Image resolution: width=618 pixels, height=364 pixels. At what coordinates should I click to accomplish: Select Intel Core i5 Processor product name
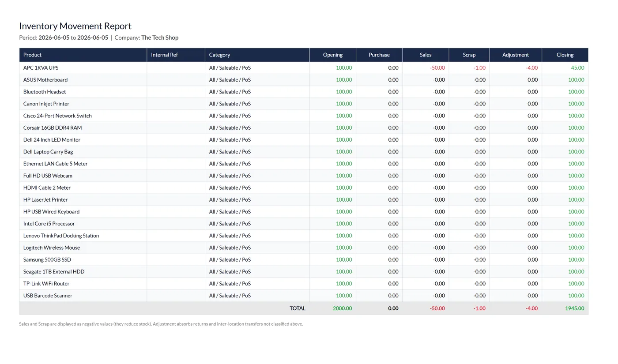pyautogui.click(x=49, y=224)
